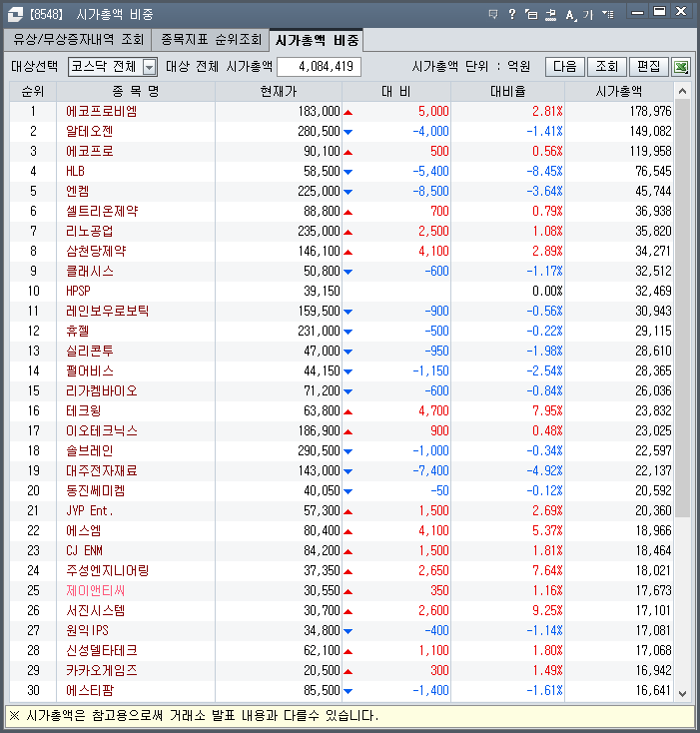
Task: Click the 편집 button
Action: pos(649,67)
